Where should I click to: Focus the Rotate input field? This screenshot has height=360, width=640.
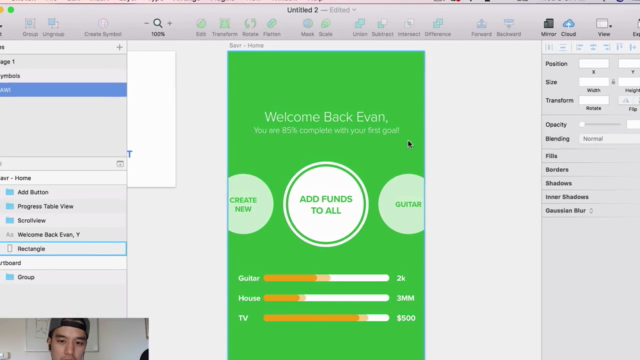tap(594, 100)
